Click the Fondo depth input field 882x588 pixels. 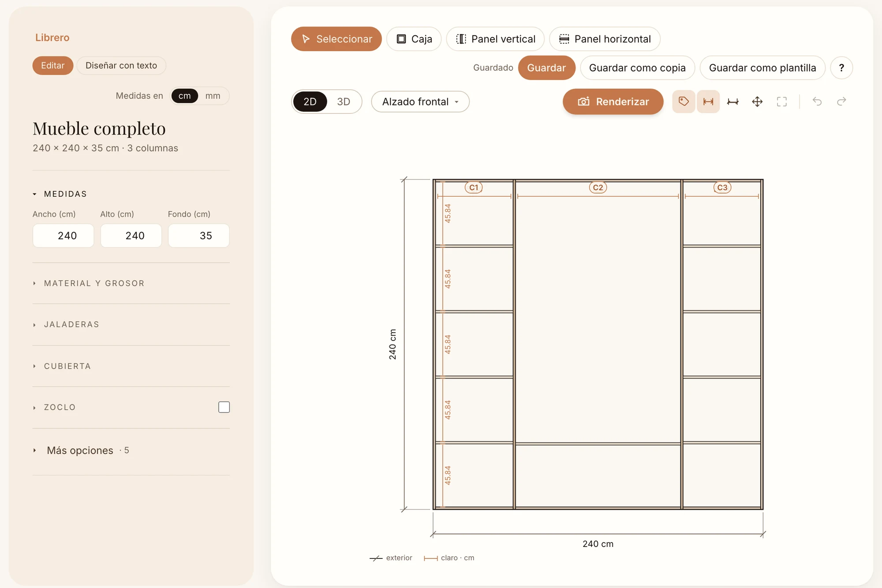click(199, 236)
